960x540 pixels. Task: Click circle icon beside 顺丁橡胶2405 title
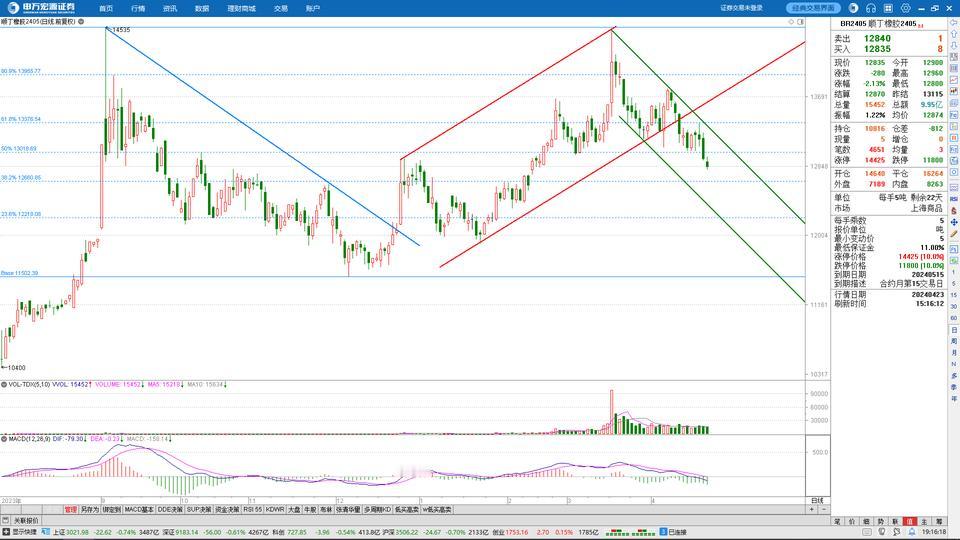81,21
